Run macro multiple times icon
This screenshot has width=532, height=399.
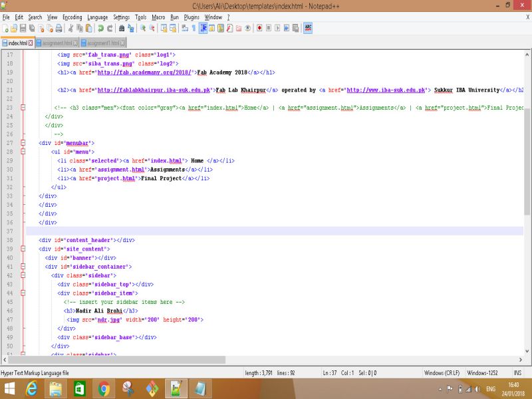[x=287, y=28]
